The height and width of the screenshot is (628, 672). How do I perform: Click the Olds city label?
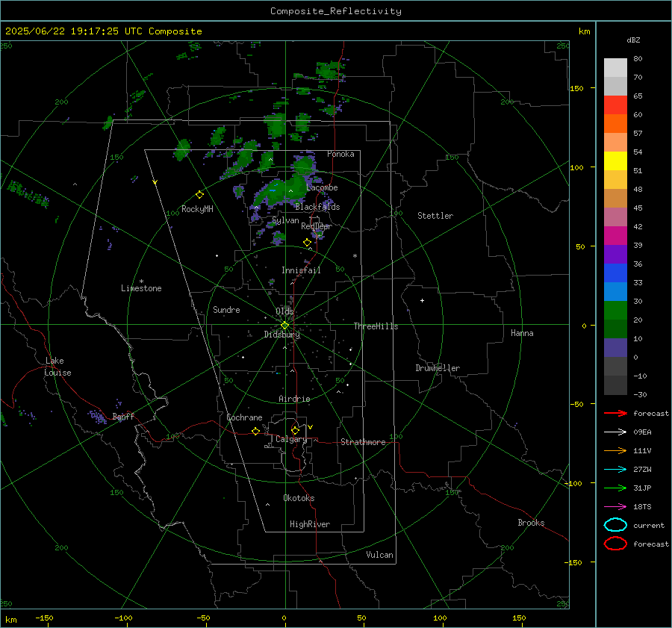pos(284,311)
